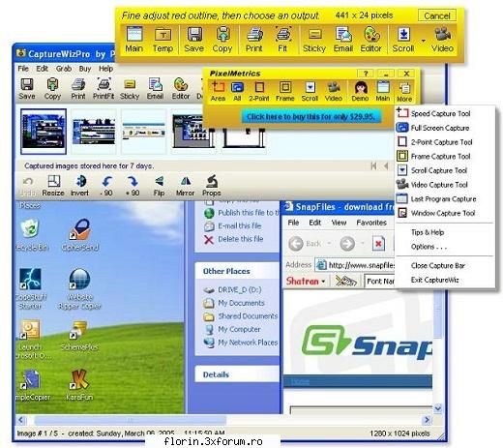Click Main icon in PixelMetrics bar
The image size is (503, 448).
(383, 91)
